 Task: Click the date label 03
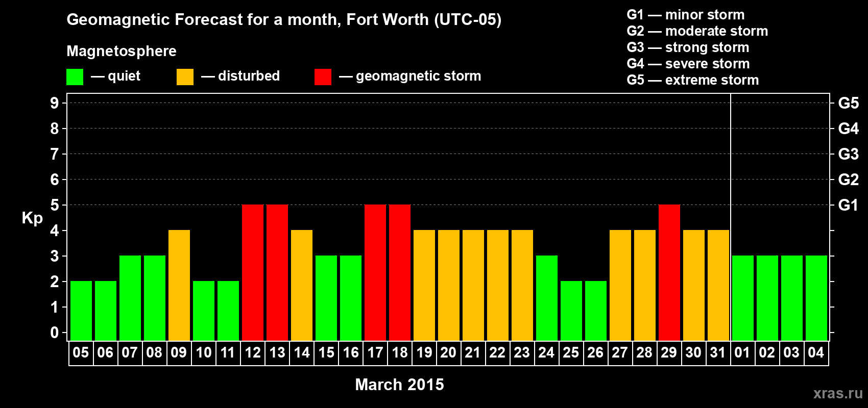click(791, 353)
